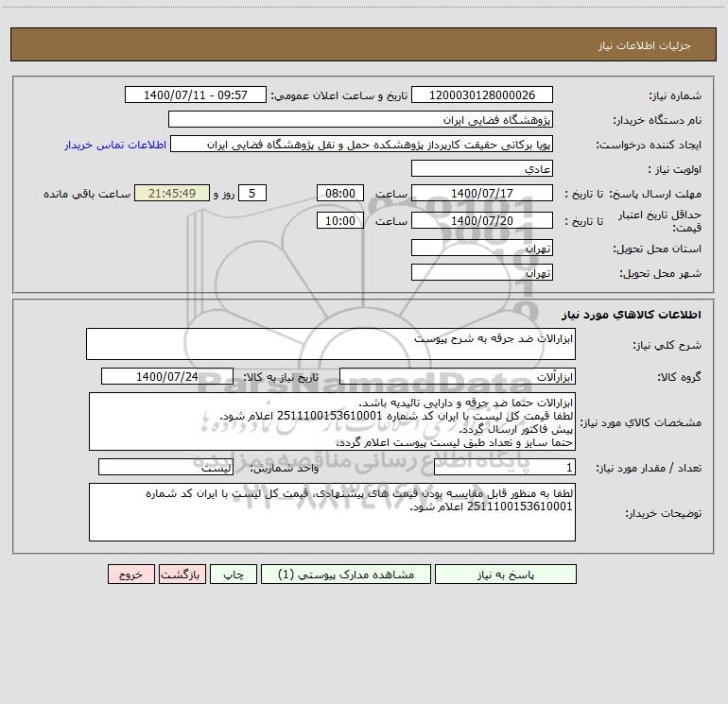Click the price validity date 1400/07/20
This screenshot has width=728, height=704.
point(482,220)
